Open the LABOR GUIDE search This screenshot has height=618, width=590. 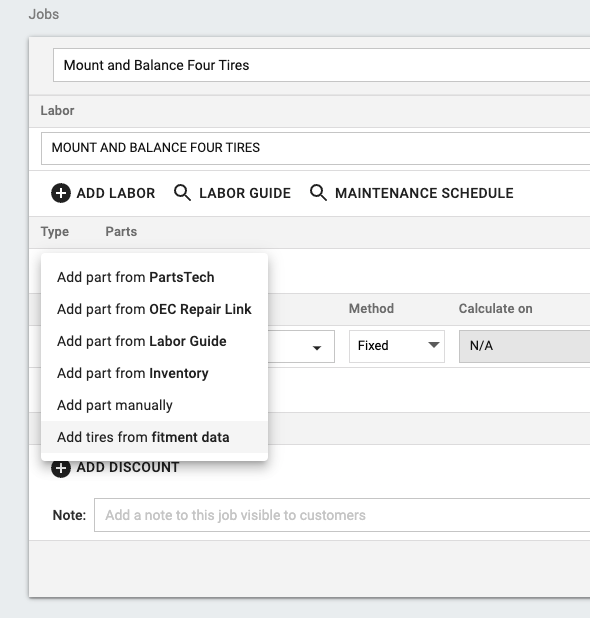245,193
